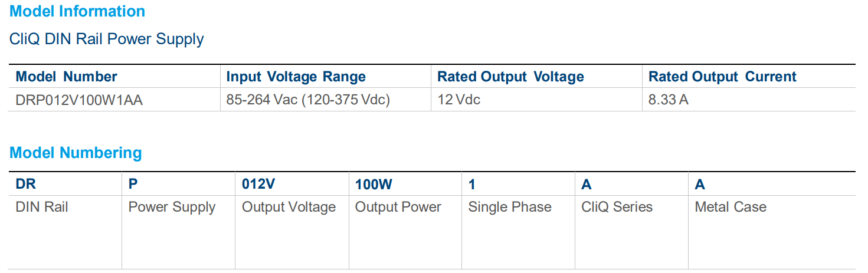The height and width of the screenshot is (273, 868).
Task: Select the CliQ Series description cell
Action: click(617, 207)
